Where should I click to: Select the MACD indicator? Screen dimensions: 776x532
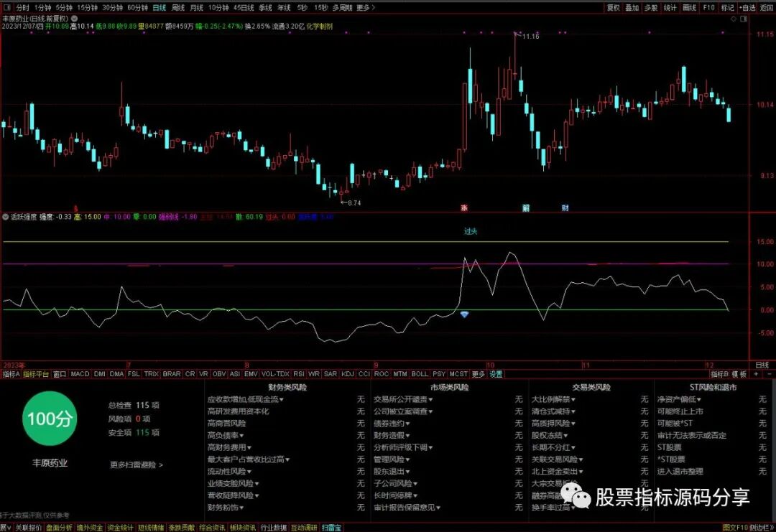(80, 374)
